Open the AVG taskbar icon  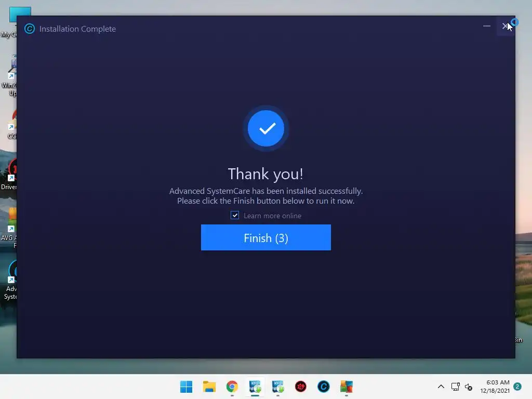click(x=347, y=387)
